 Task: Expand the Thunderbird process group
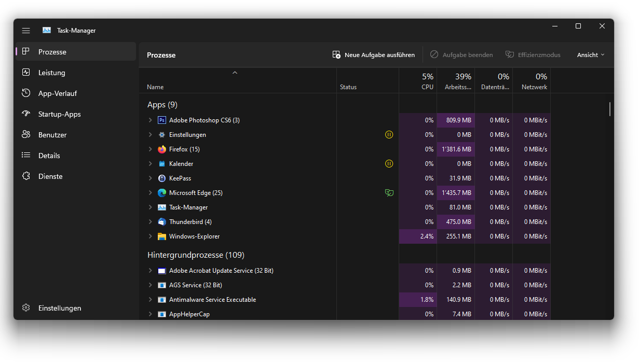pos(151,222)
